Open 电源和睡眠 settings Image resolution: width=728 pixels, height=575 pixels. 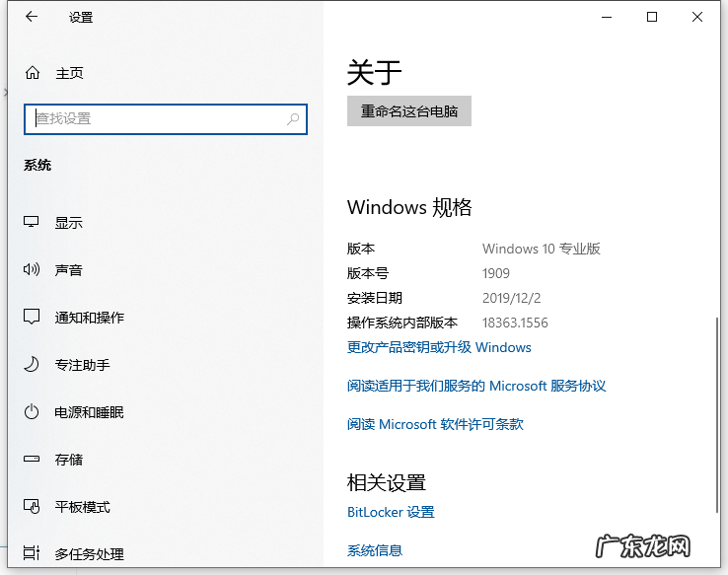(x=89, y=412)
